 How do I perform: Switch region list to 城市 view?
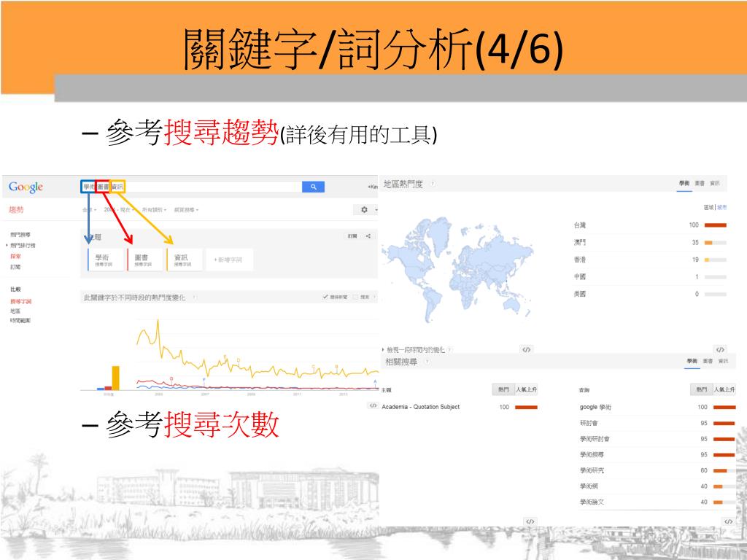[x=721, y=208]
